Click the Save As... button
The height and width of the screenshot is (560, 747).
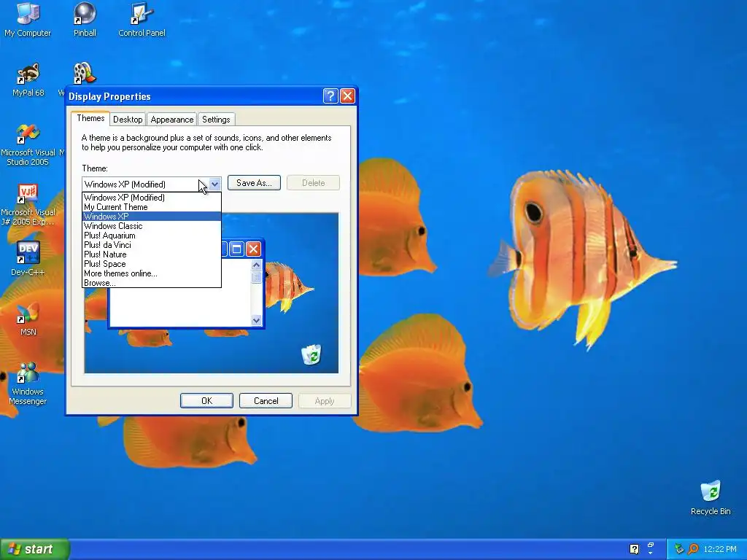click(x=254, y=183)
